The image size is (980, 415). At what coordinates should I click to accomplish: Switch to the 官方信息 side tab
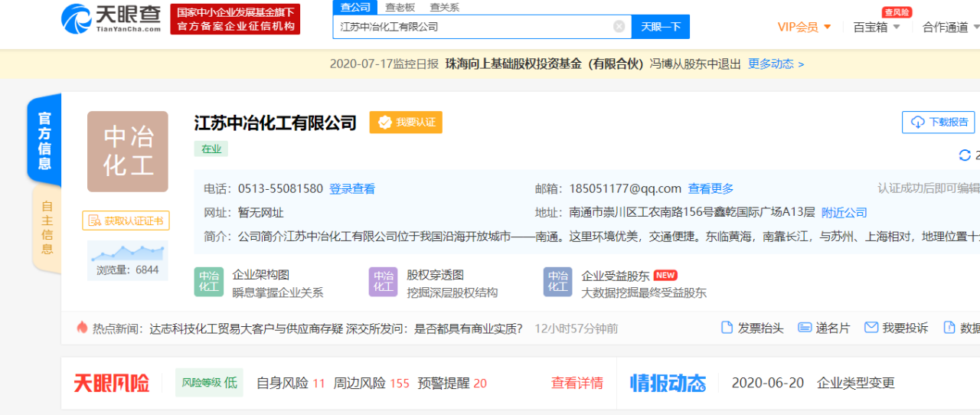(x=44, y=141)
